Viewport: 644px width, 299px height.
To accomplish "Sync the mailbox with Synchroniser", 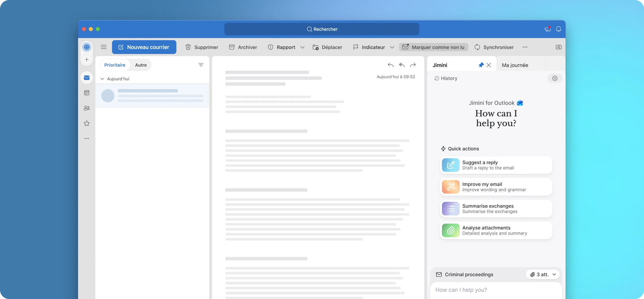I will (x=494, y=47).
